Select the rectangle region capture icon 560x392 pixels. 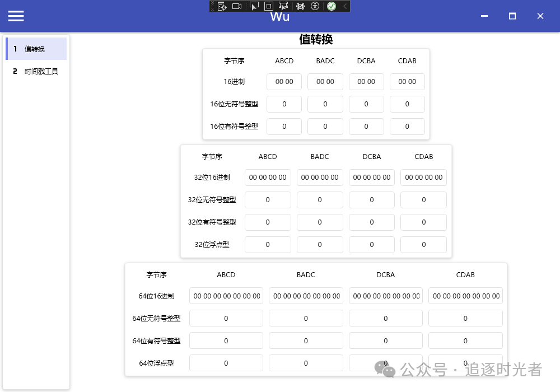269,6
